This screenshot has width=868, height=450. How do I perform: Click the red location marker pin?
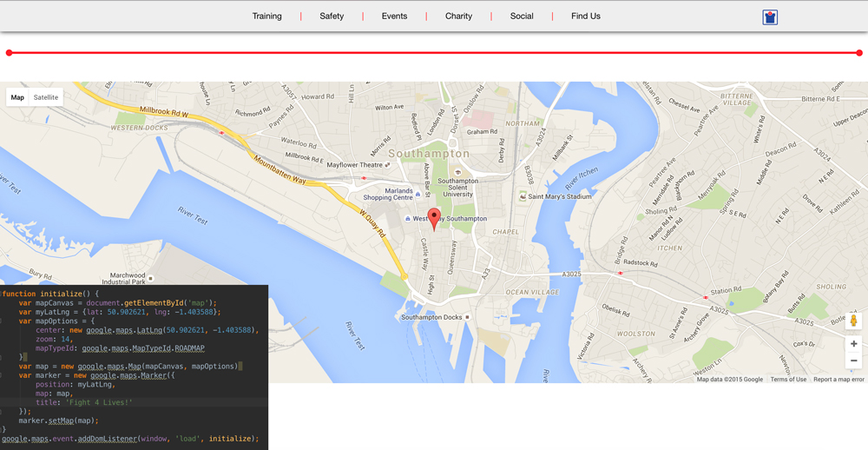pos(435,217)
